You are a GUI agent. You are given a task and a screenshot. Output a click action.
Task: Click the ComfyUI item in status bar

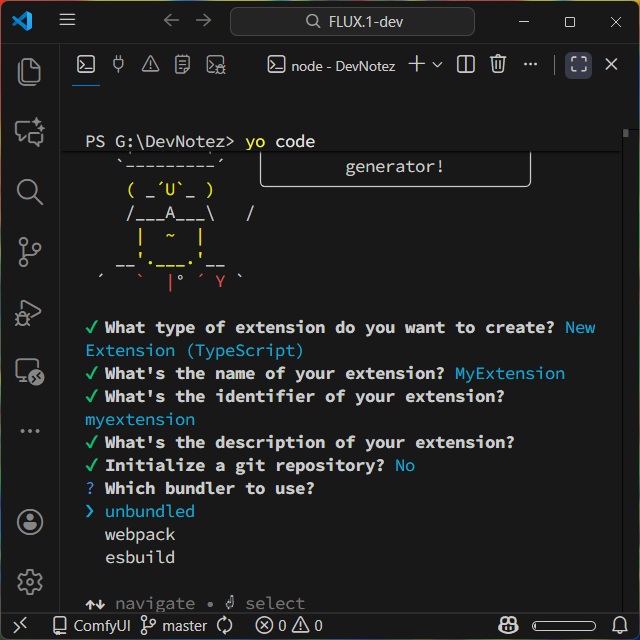[x=91, y=626]
